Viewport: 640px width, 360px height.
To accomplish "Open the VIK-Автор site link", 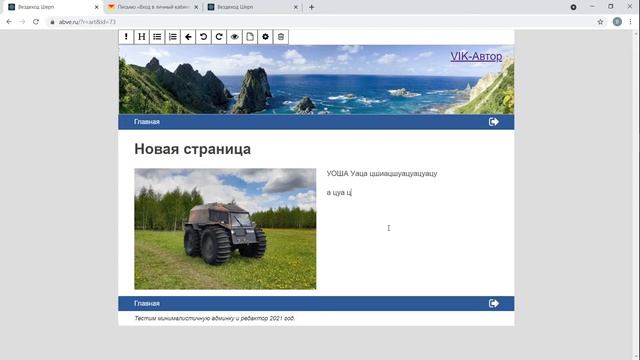I will tap(476, 56).
